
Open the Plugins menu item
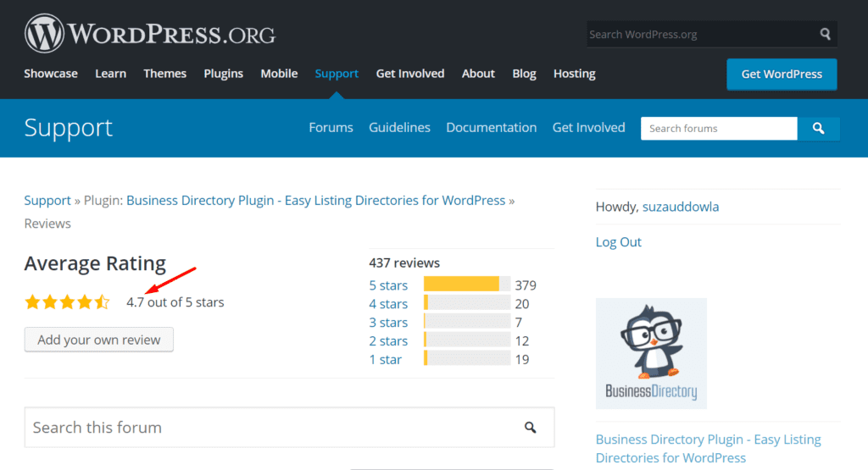(224, 74)
